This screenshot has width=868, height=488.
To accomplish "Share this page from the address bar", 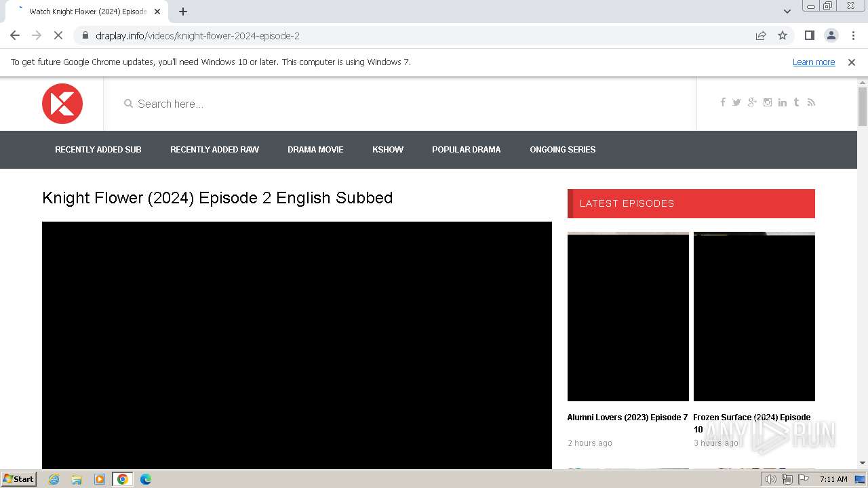I will click(x=761, y=35).
